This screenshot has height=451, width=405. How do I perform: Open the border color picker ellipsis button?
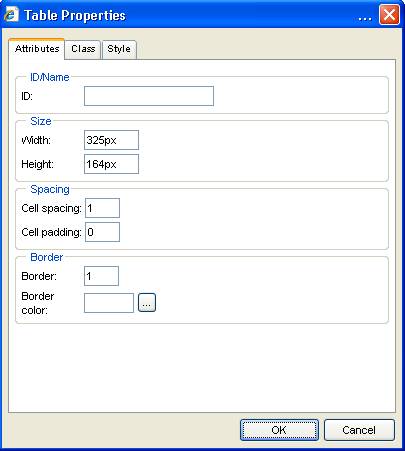(147, 303)
